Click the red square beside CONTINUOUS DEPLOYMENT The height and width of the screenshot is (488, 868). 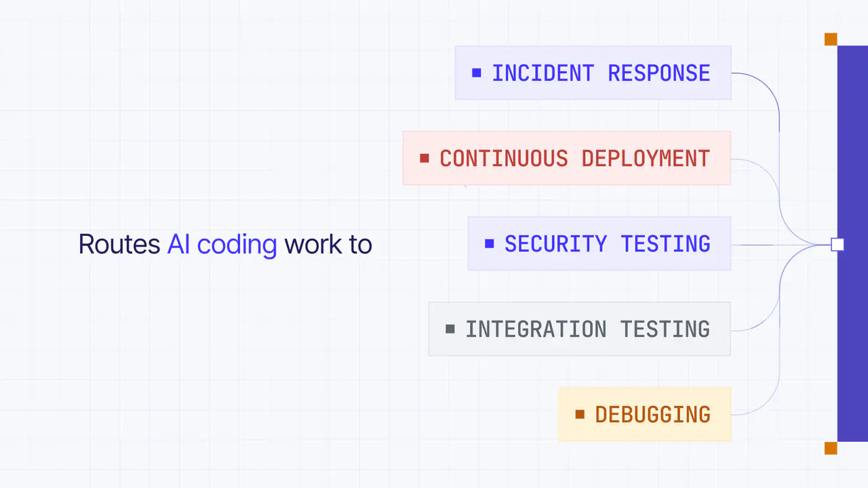(x=425, y=158)
